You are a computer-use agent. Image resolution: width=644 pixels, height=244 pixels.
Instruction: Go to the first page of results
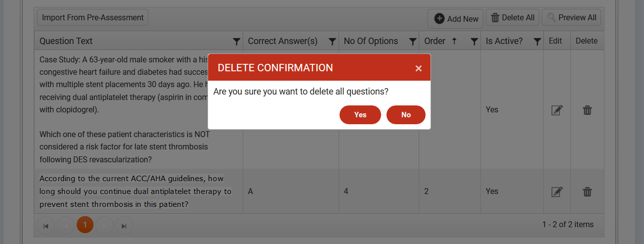(x=46, y=226)
